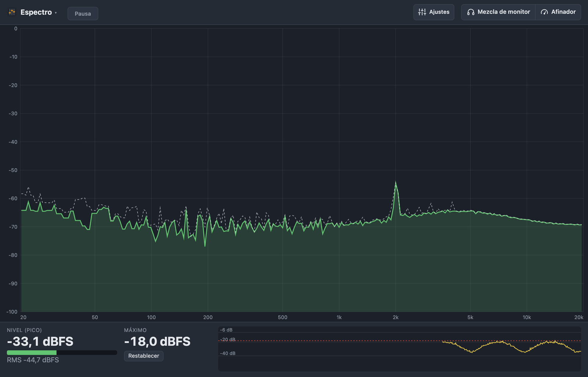Open the Afinador tab
588x377 pixels.
558,12
